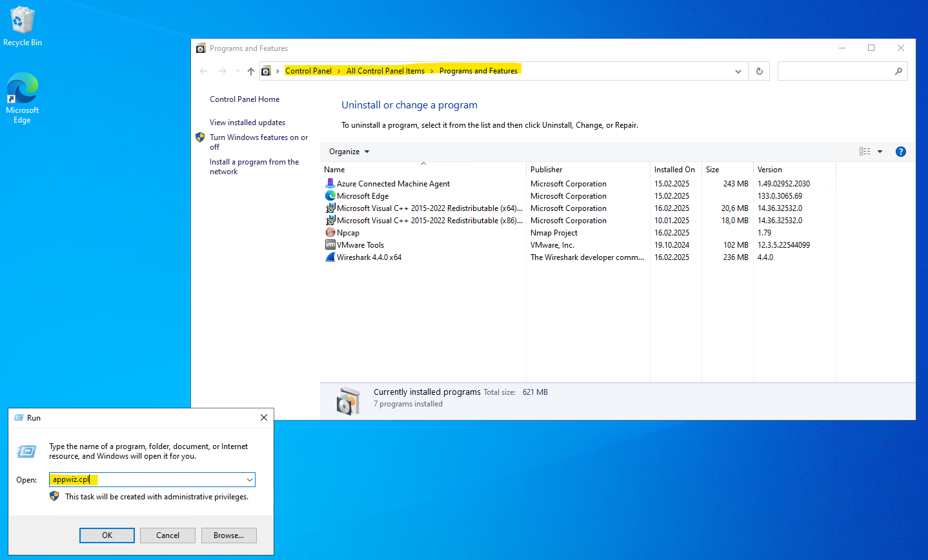Select the VMware Tools icon in list
Screen dimensions: 928x560
coord(330,245)
